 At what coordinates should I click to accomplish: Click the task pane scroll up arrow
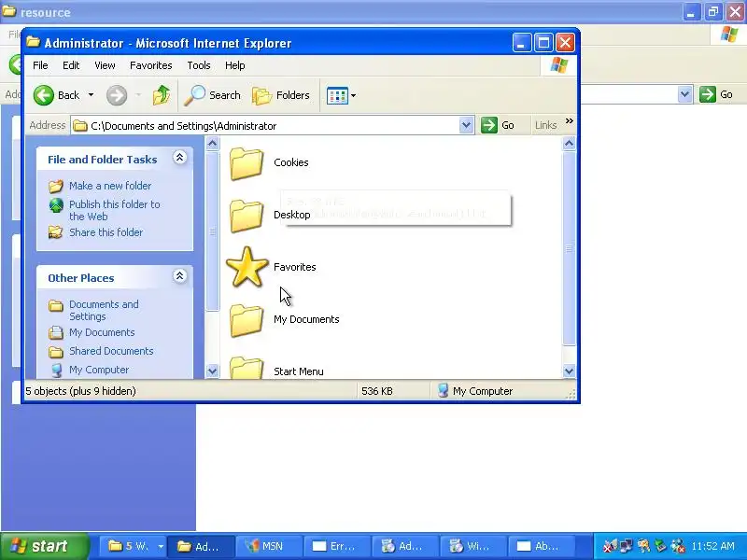pyautogui.click(x=213, y=144)
